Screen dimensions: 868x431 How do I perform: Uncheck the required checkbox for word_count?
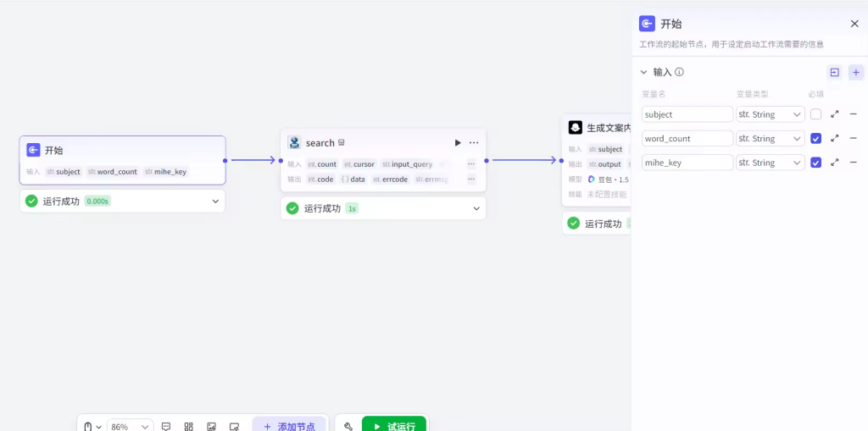coord(815,138)
